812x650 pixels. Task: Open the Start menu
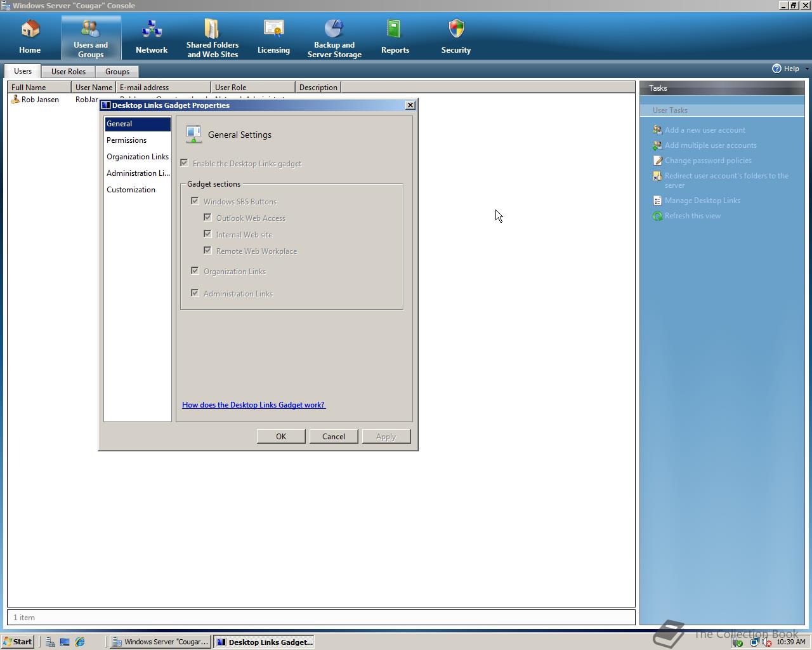click(18, 642)
